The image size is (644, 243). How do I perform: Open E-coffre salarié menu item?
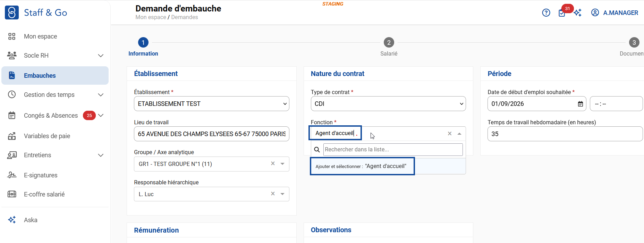44,194
